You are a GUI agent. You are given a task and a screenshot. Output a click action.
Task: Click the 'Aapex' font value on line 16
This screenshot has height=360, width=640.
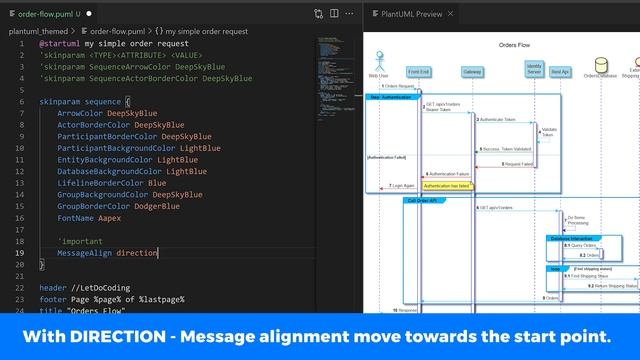pyautogui.click(x=109, y=218)
